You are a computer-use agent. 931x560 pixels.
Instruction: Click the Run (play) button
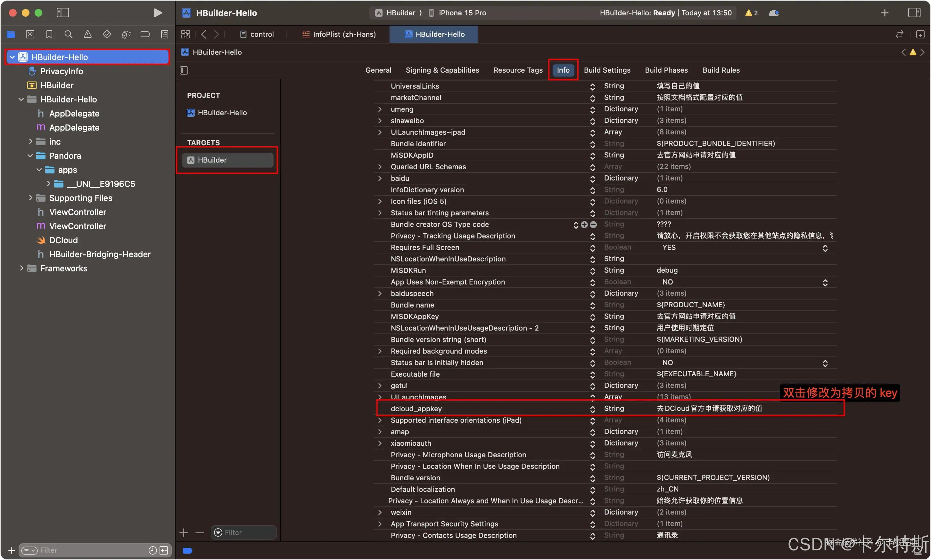158,13
